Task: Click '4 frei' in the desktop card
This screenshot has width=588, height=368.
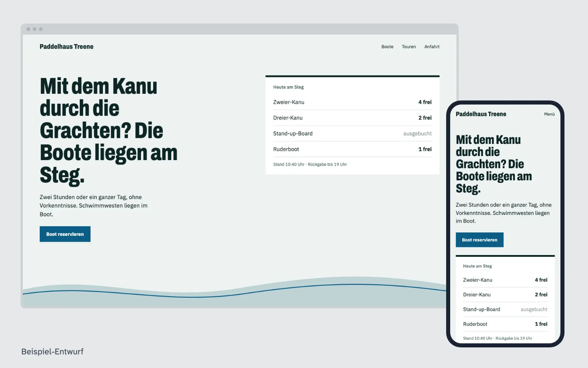Action: click(425, 102)
